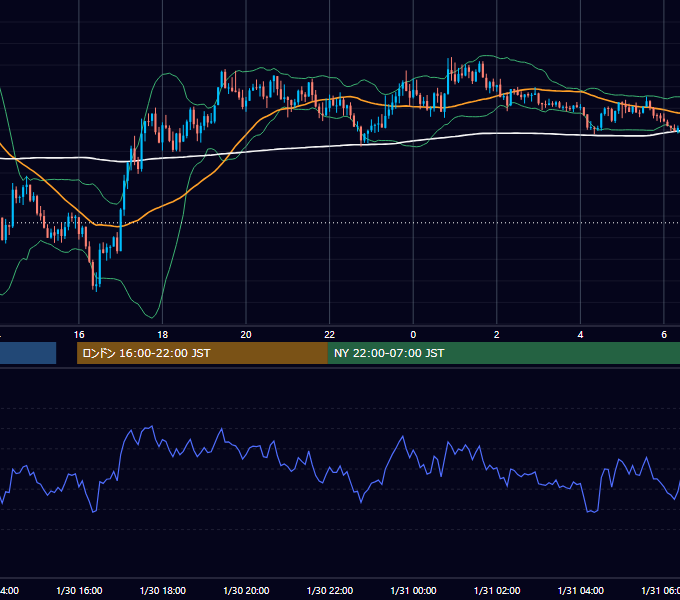Click the '1/31 02:00' date label
Viewport: 680px width, 600px height.
click(497, 590)
